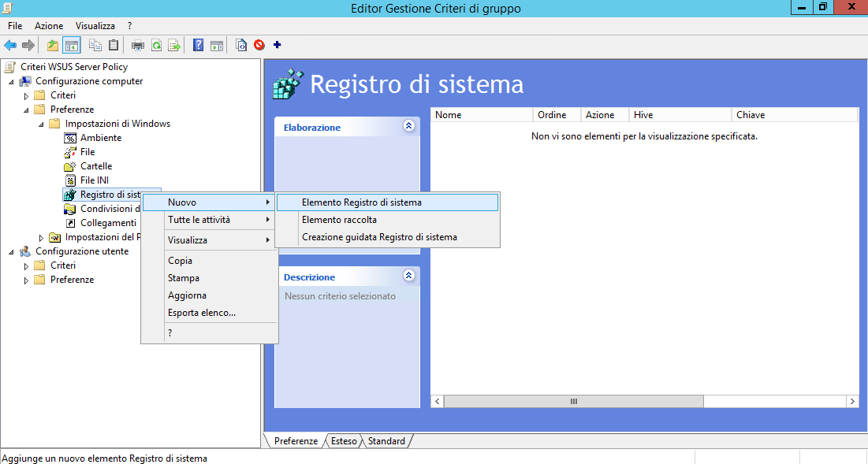Viewport: 868px width, 464px height.
Task: Click the export list toolbar icon
Action: [x=174, y=46]
